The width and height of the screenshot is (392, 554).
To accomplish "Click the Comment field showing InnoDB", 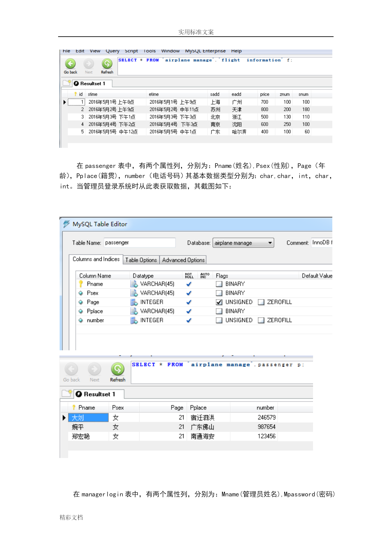I will click(x=322, y=243).
